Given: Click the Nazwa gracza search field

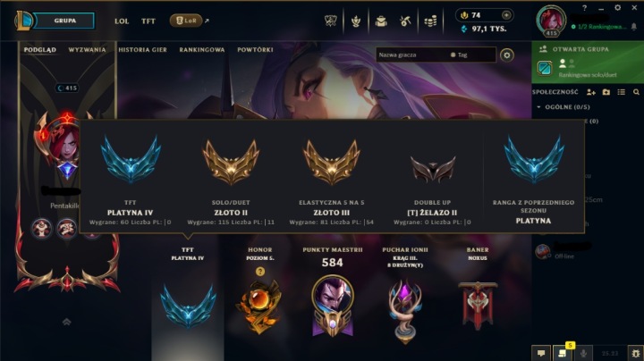Looking at the screenshot, I should (x=411, y=55).
